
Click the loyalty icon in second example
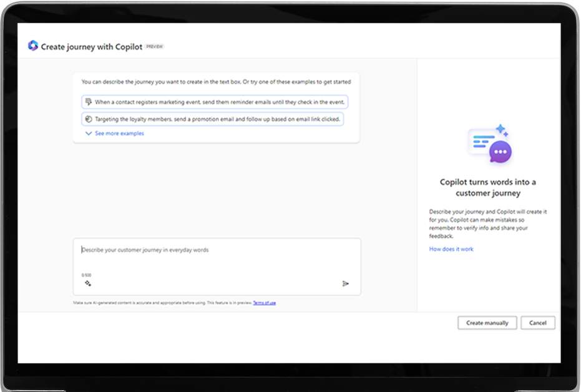[89, 119]
